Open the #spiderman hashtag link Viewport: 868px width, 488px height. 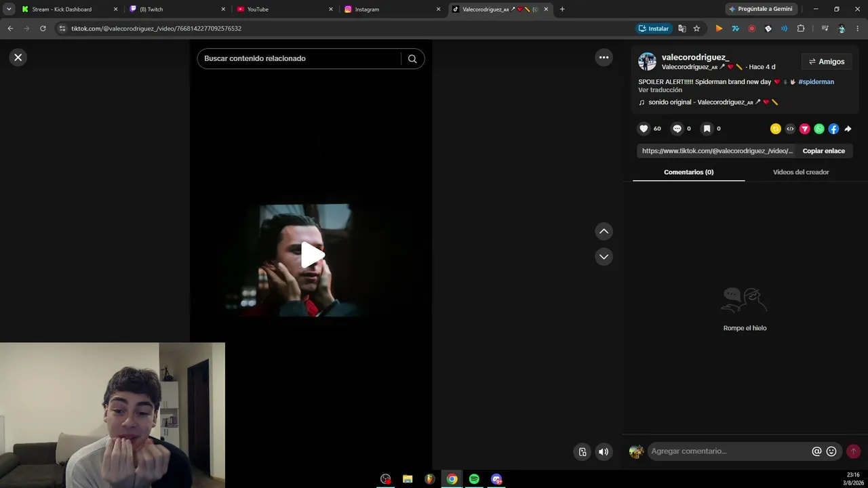816,82
